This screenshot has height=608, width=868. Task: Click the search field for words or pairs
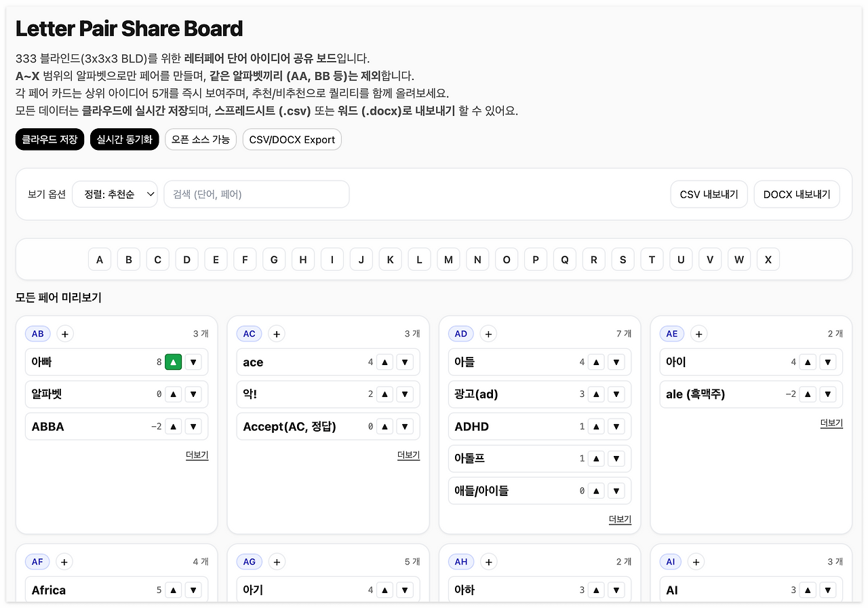256,193
